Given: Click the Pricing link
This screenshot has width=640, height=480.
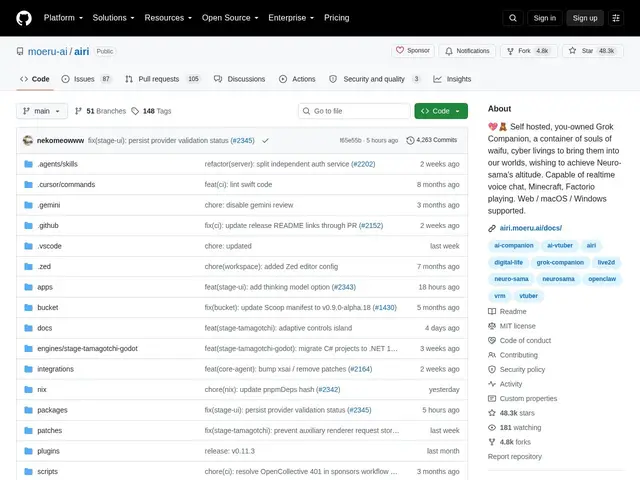Looking at the screenshot, I should 336,18.
